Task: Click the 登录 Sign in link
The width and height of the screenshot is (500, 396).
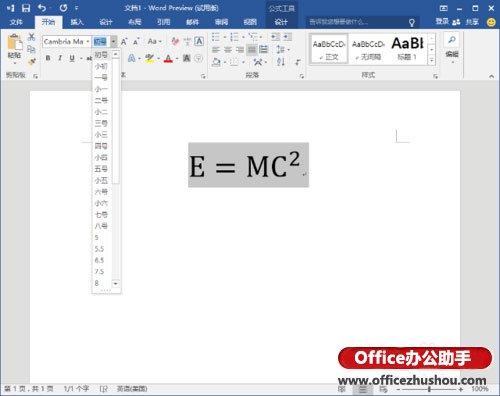Action: pos(442,22)
